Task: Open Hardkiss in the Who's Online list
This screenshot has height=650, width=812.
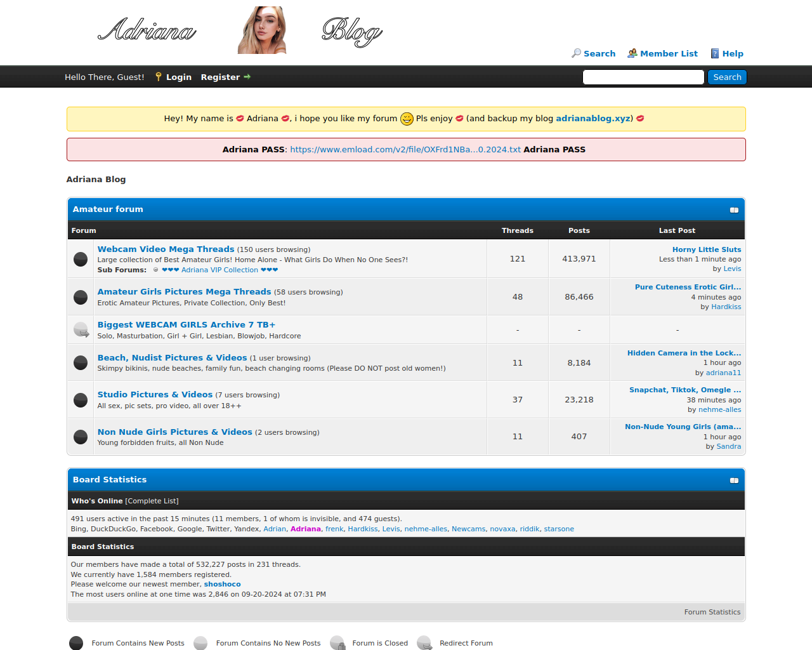Action: (x=363, y=529)
